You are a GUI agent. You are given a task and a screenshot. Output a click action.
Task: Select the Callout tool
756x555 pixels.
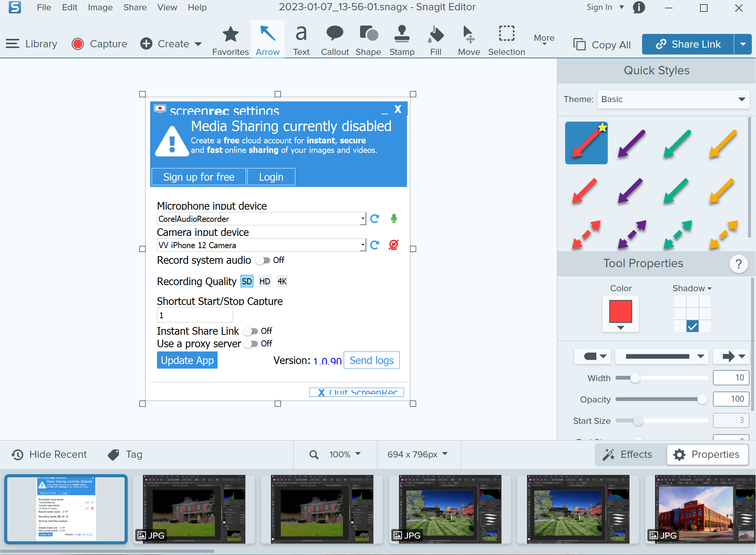pos(335,40)
